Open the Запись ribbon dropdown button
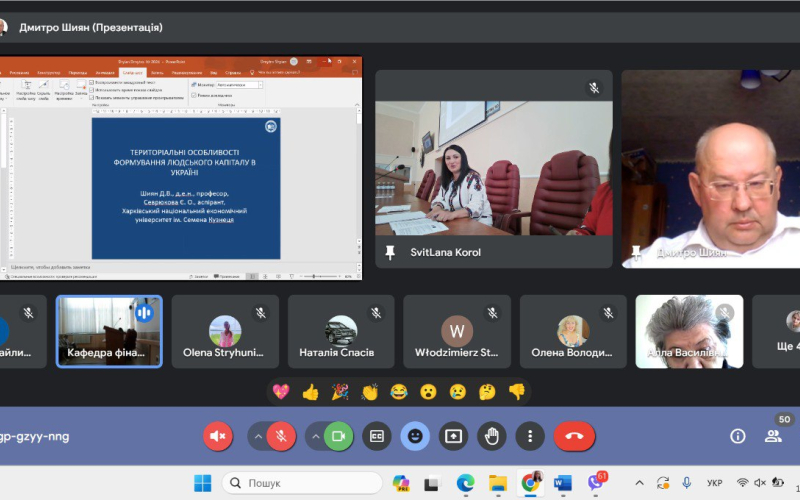 81,89
